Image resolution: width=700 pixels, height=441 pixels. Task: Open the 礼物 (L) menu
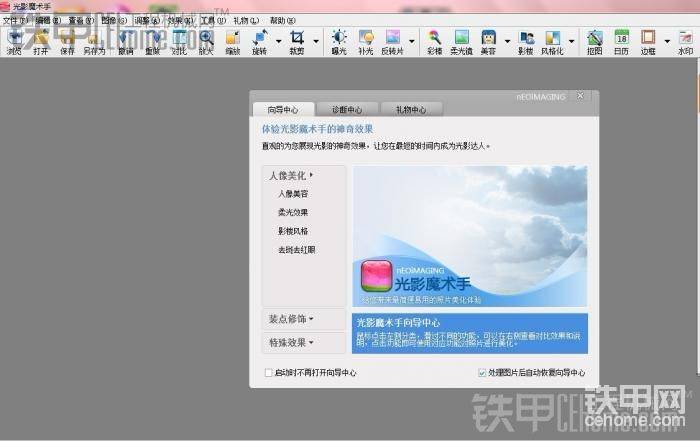tap(246, 21)
